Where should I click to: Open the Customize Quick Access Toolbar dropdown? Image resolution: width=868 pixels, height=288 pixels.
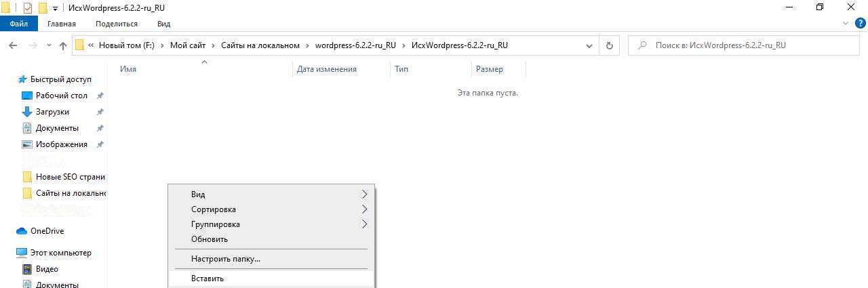coord(55,9)
